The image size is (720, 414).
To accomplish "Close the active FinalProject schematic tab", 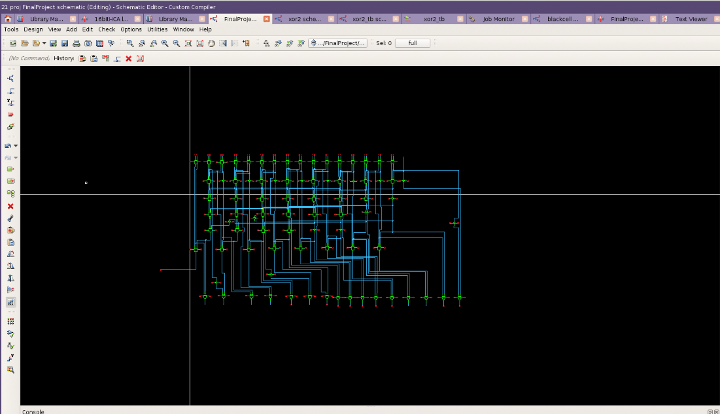I will coord(266,19).
